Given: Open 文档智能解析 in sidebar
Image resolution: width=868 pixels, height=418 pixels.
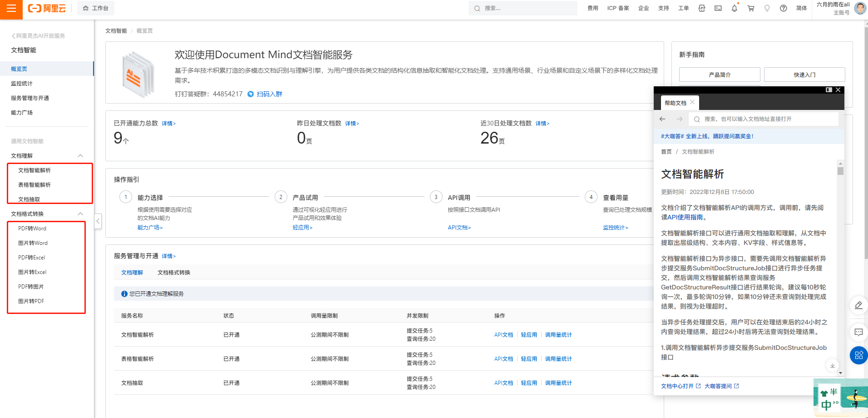Looking at the screenshot, I should coord(35,170).
